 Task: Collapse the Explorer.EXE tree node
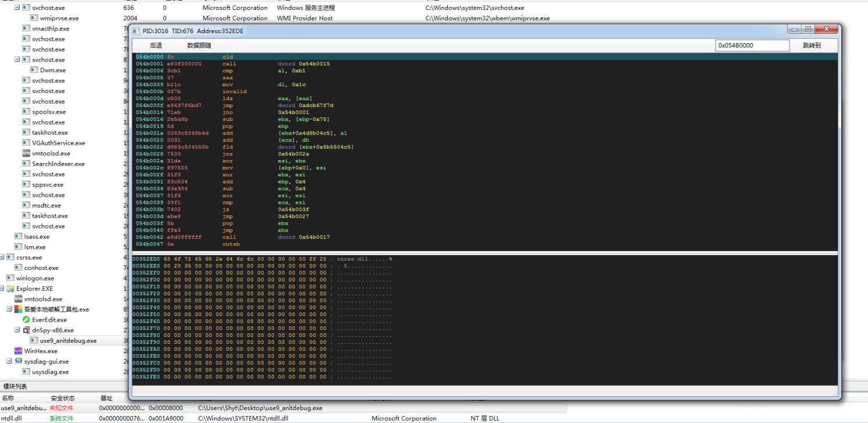coord(2,289)
